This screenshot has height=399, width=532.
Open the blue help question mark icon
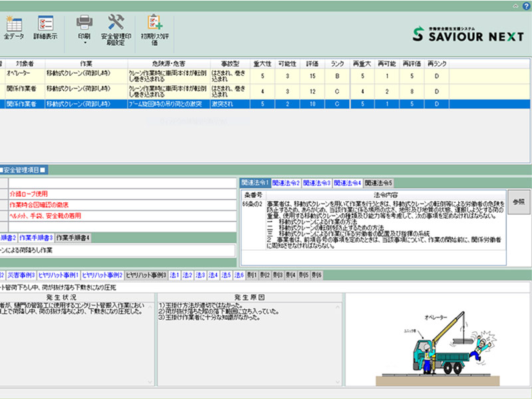[526, 5]
